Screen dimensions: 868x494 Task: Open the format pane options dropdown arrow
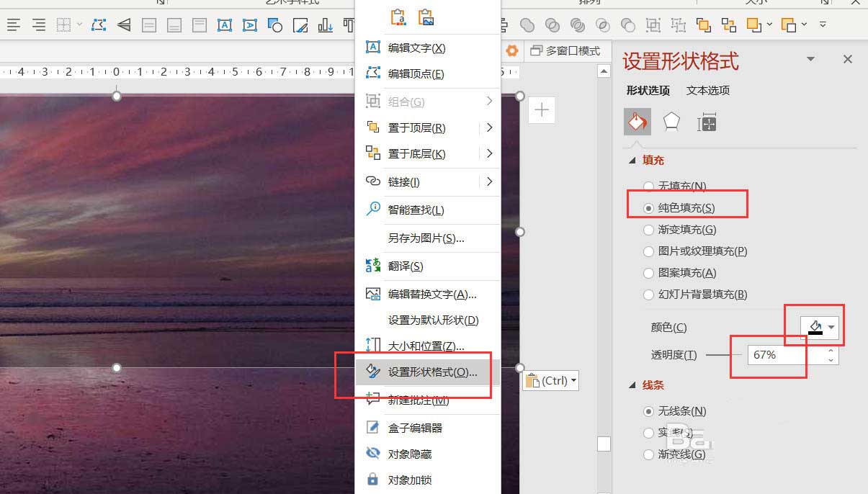click(810, 59)
